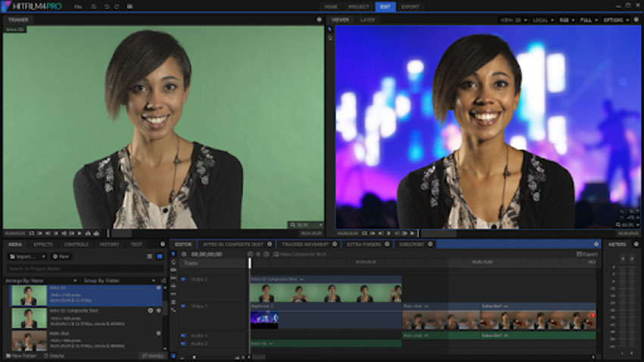Viewport: 644px width, 362px height.
Task: Hide the Video 2 track
Action: (x=183, y=279)
